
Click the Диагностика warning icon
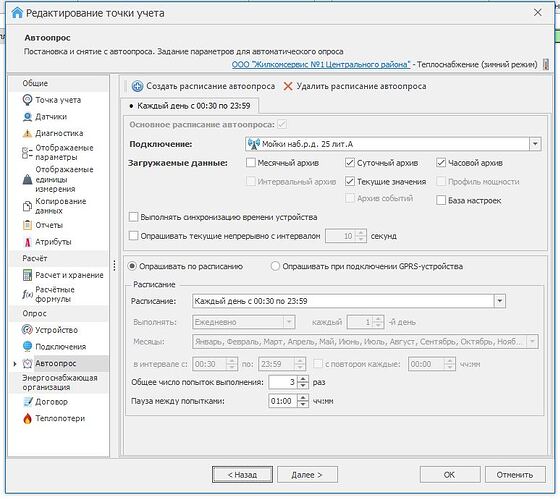pyautogui.click(x=27, y=134)
